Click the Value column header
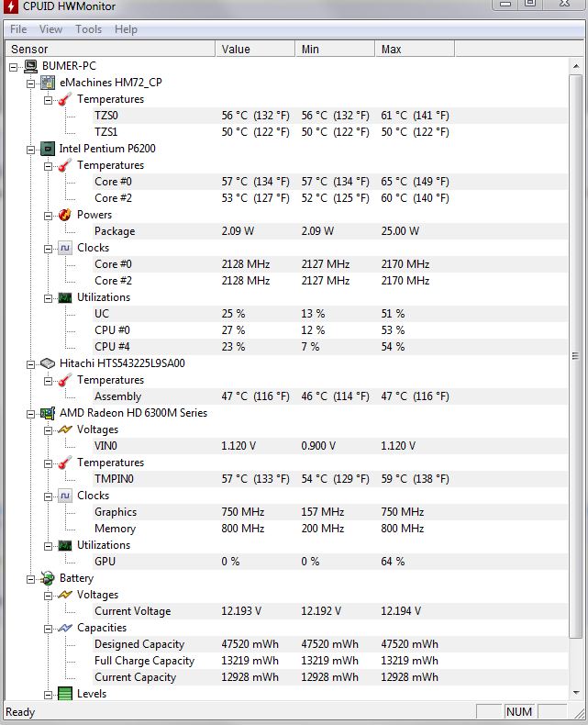Viewport: 588px width, 725px height. point(255,49)
